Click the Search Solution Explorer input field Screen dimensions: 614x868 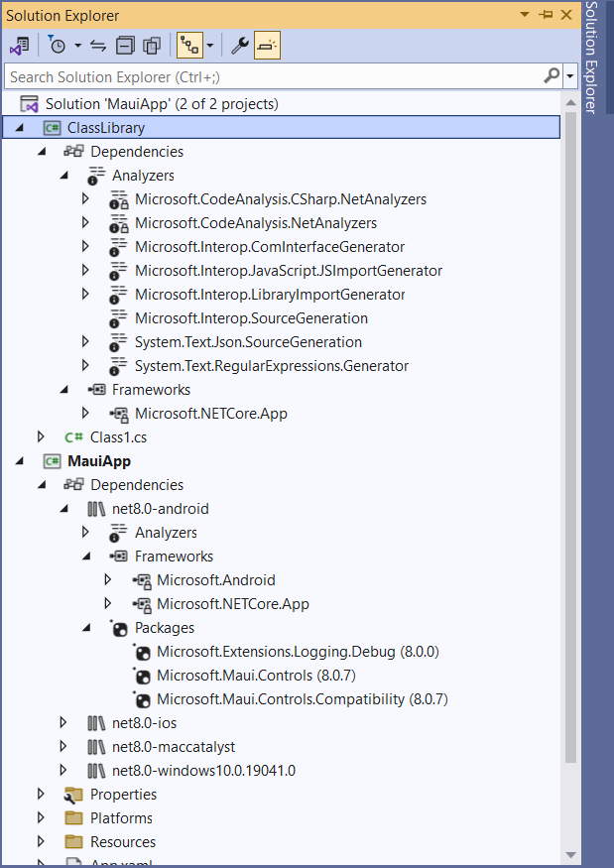(x=274, y=76)
